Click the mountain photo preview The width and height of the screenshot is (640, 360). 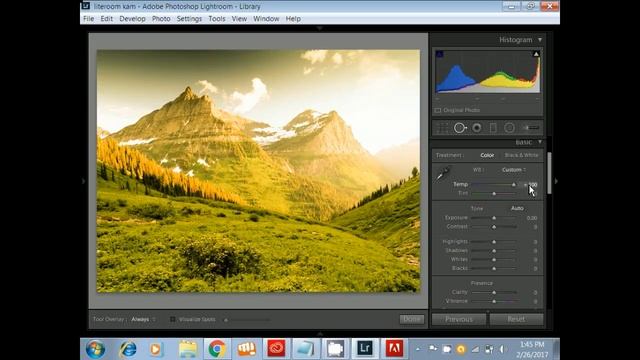coord(258,171)
